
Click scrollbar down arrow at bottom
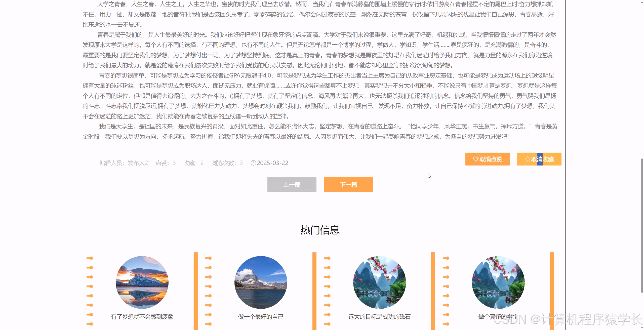pos(642,328)
